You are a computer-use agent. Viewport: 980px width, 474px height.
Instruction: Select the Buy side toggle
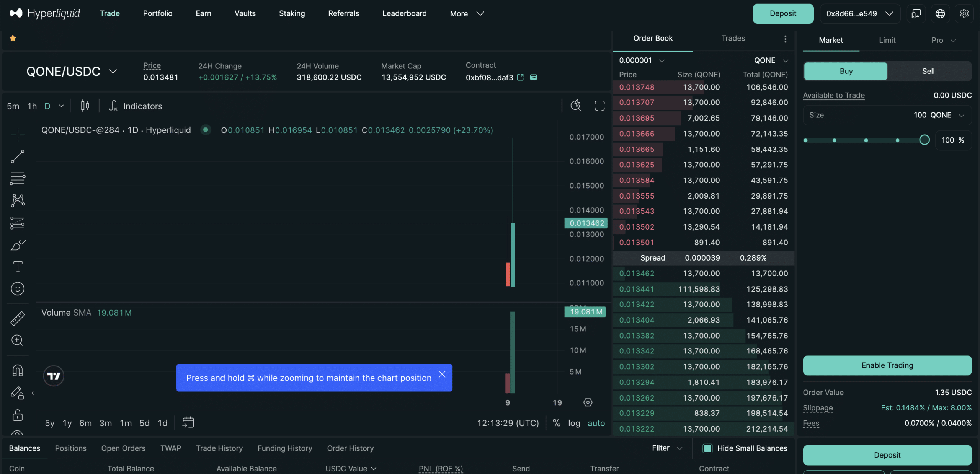coord(846,71)
